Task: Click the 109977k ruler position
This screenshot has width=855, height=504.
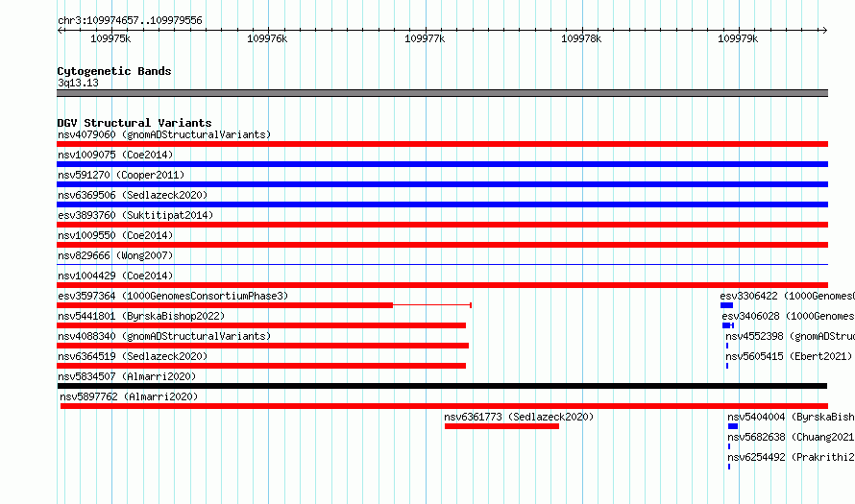Action: [x=425, y=38]
